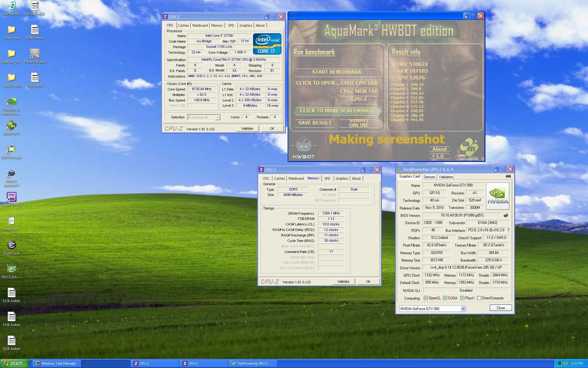This screenshot has width=588, height=368.
Task: Select the CPUID CPU-Z desktop icon
Action: [x=11, y=200]
